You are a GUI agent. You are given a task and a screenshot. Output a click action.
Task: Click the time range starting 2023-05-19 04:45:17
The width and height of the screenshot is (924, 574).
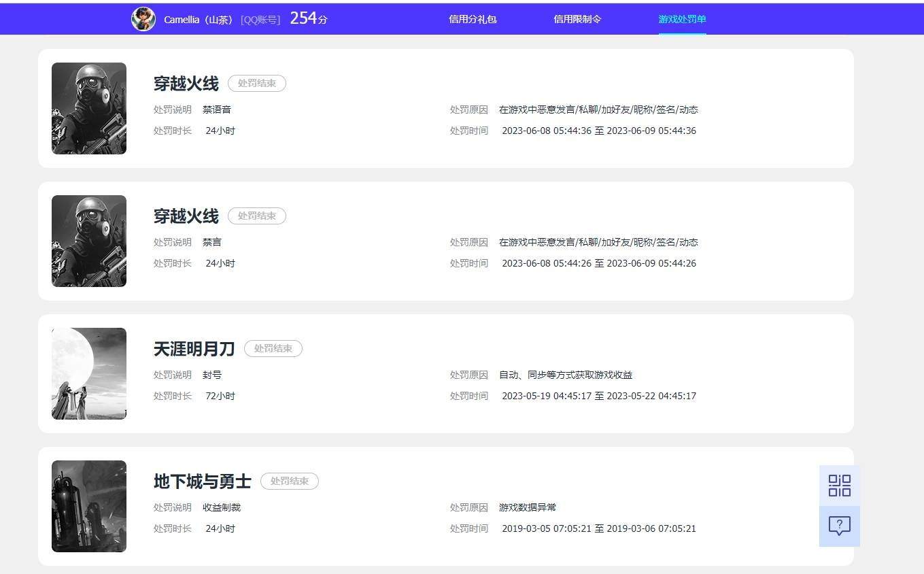point(599,396)
